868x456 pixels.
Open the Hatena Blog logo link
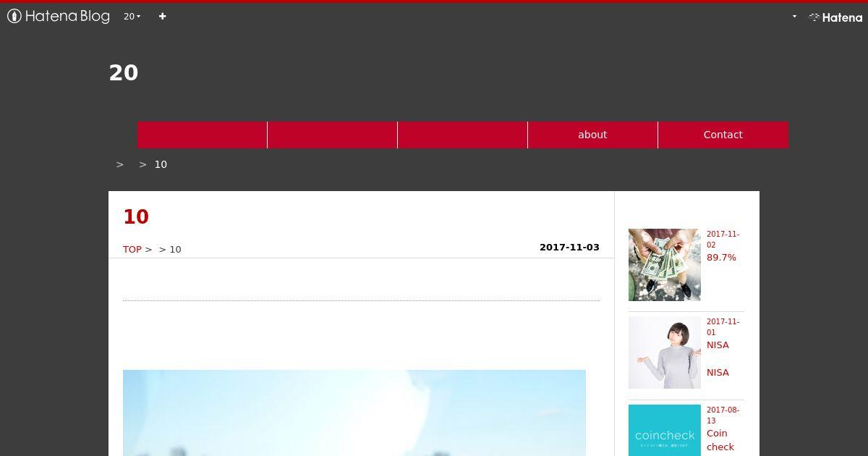point(59,16)
